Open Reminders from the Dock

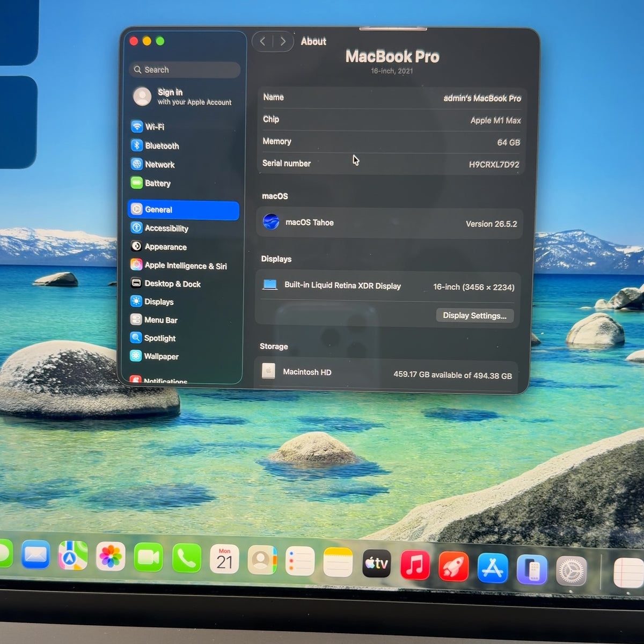[x=300, y=562]
